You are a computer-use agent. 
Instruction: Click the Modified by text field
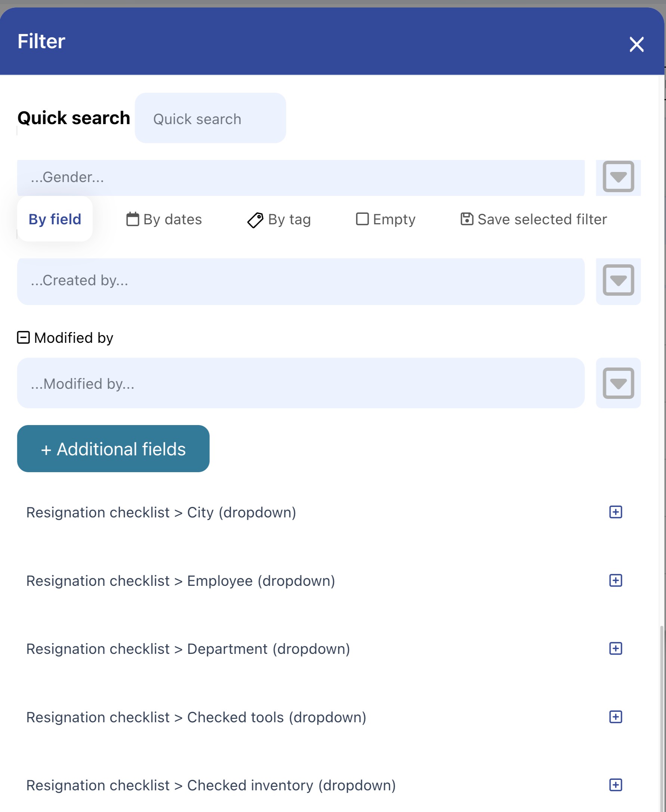(x=300, y=383)
